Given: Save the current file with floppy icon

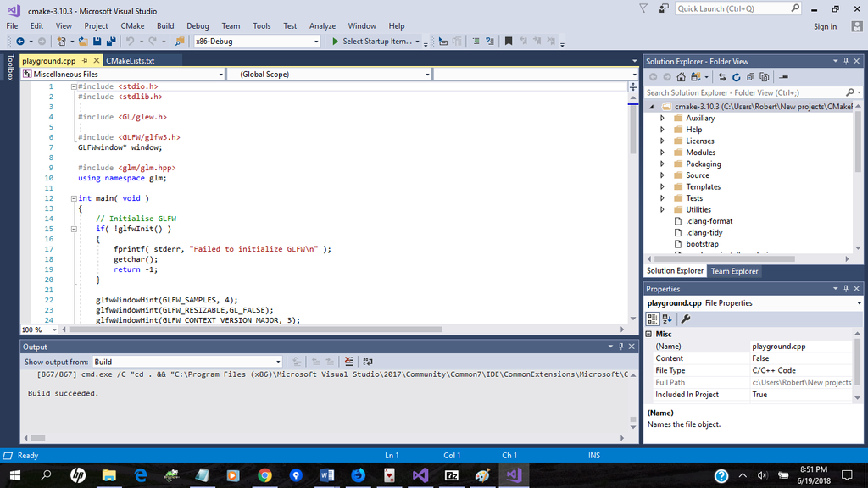Looking at the screenshot, I should click(97, 42).
